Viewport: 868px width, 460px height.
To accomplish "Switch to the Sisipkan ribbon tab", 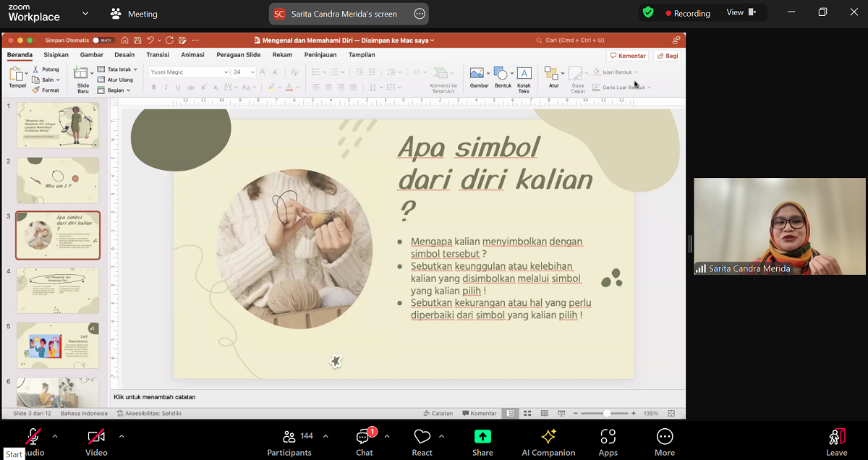I will pyautogui.click(x=56, y=55).
